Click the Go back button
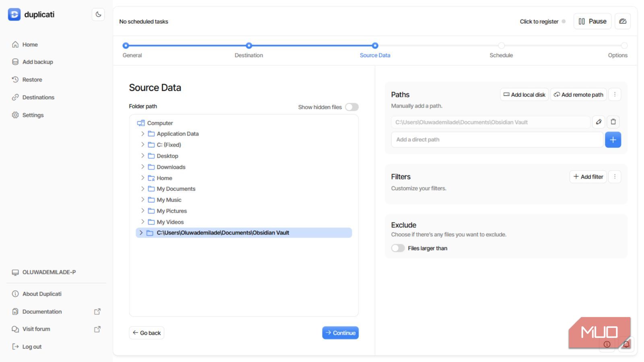 click(x=147, y=333)
